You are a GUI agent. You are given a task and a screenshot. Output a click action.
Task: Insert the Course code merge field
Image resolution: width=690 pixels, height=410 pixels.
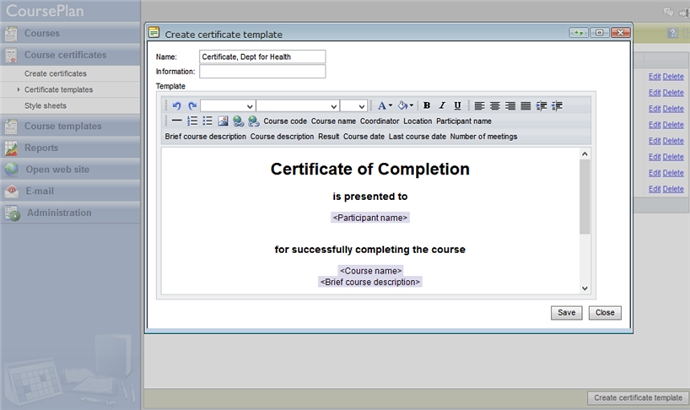[x=285, y=121]
